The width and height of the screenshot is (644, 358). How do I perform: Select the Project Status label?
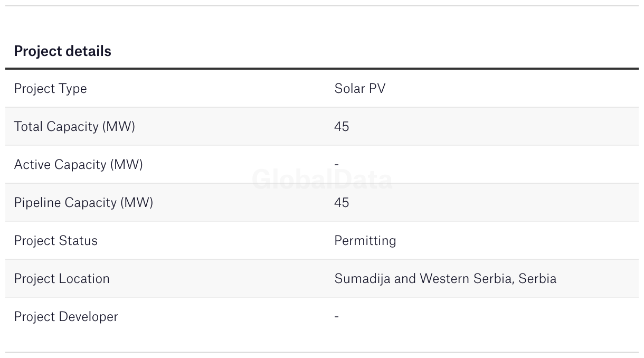[56, 241]
